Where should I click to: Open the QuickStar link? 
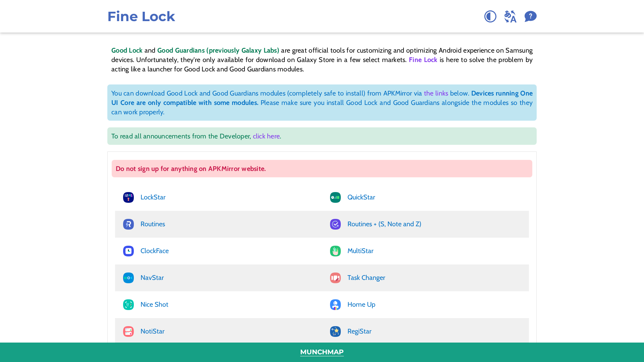[361, 197]
